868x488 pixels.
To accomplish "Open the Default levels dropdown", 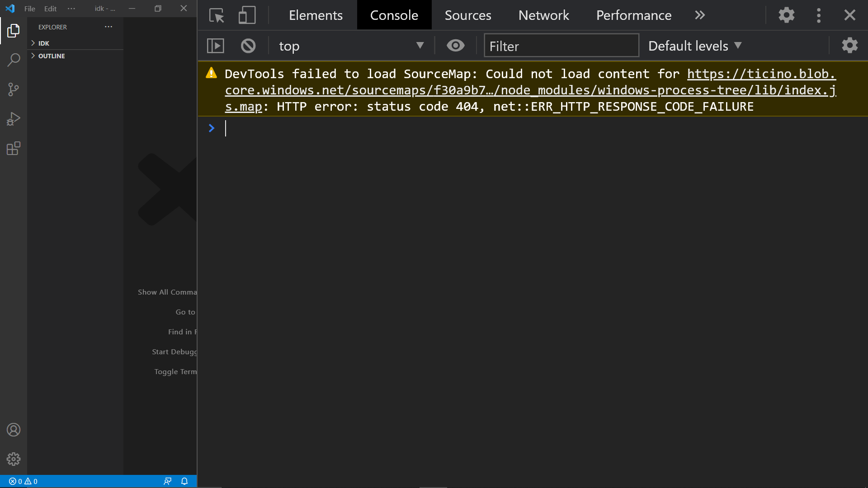I will (x=695, y=46).
